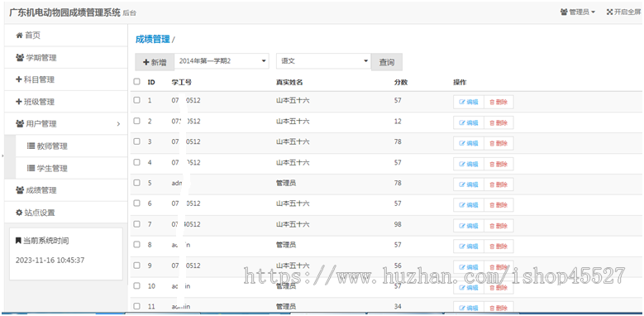The height and width of the screenshot is (316, 644).
Task: Toggle the select-all checkbox in header
Action: [136, 82]
